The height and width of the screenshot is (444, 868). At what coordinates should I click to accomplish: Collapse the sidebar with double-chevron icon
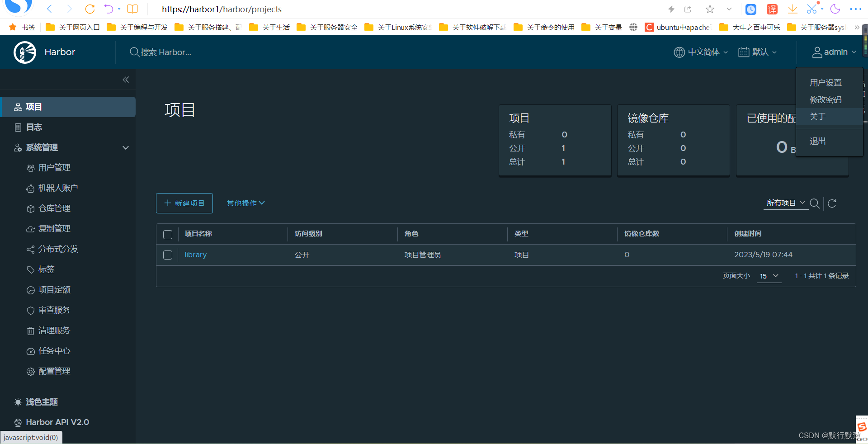126,80
